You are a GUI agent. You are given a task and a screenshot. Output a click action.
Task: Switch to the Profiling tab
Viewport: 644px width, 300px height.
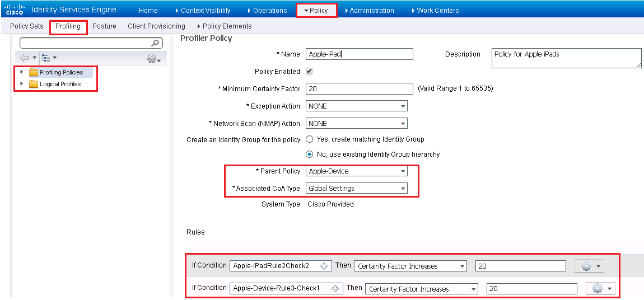point(68,26)
